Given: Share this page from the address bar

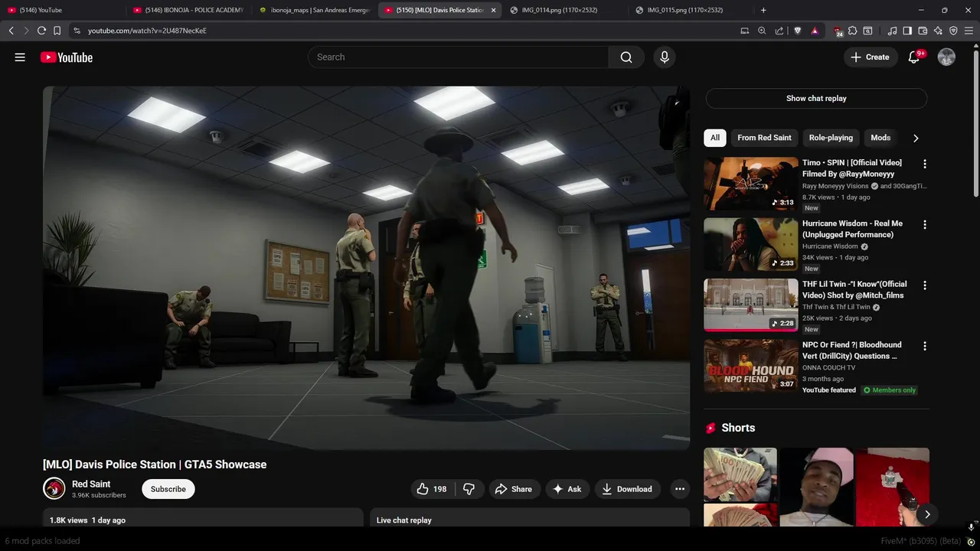Looking at the screenshot, I should point(779,31).
